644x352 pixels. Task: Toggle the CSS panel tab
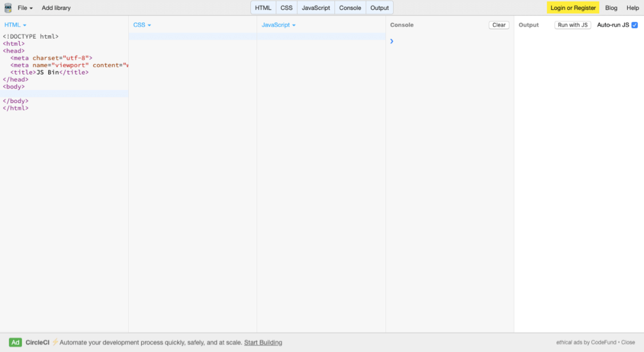287,8
